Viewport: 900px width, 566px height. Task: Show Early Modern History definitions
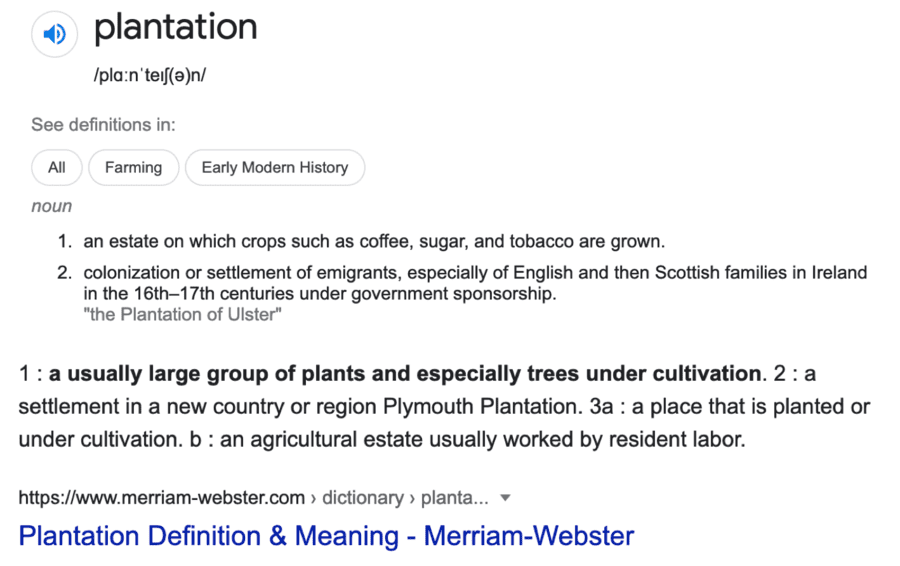click(x=274, y=168)
